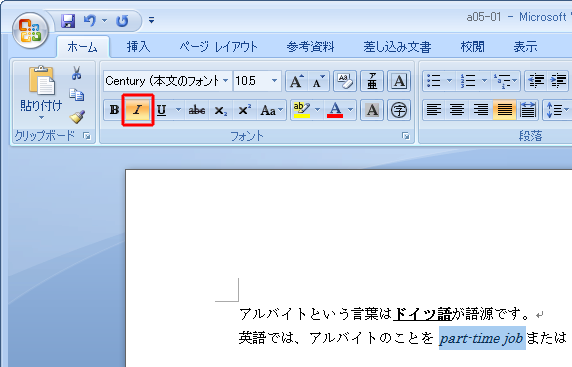Click the underlined ドイツ語 text

click(x=423, y=314)
